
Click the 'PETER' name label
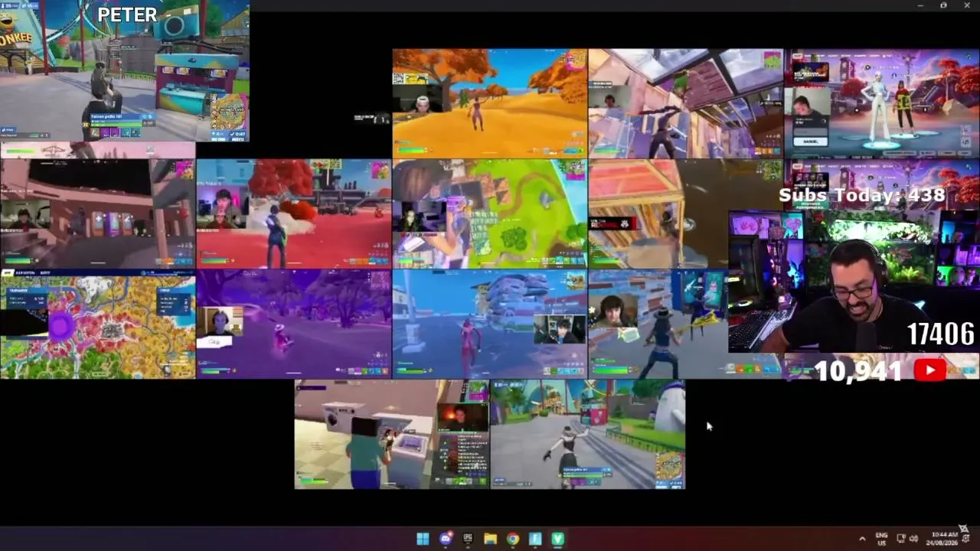click(x=127, y=15)
